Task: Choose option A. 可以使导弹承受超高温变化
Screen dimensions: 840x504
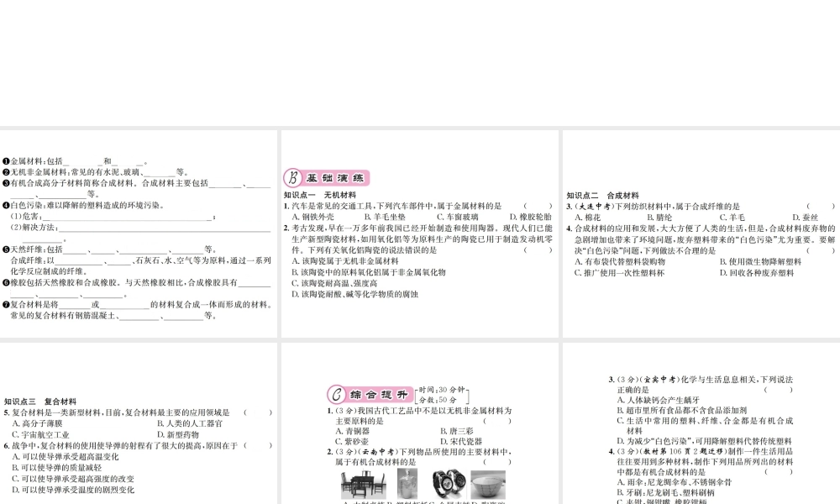Action: pyautogui.click(x=66, y=456)
